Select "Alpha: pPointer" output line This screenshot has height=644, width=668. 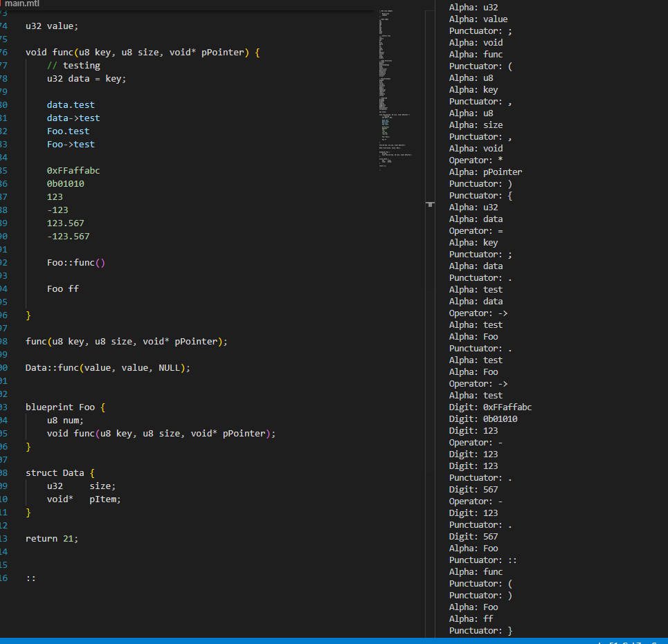[485, 172]
